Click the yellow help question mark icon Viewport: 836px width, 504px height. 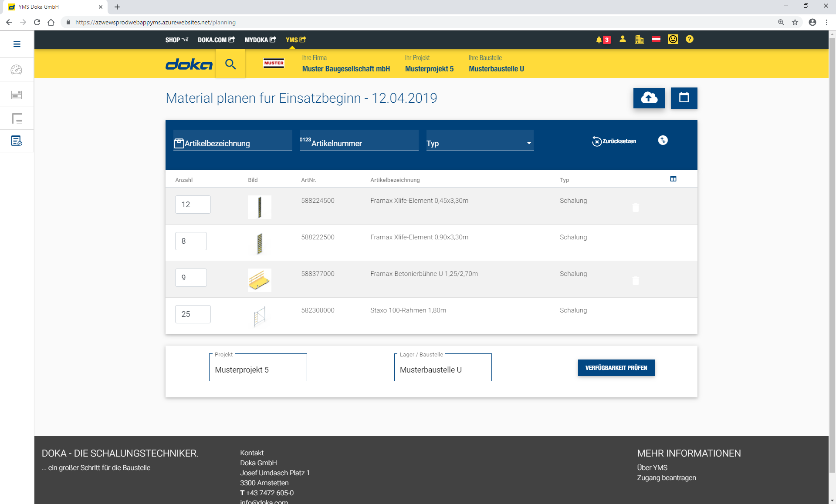click(x=689, y=39)
